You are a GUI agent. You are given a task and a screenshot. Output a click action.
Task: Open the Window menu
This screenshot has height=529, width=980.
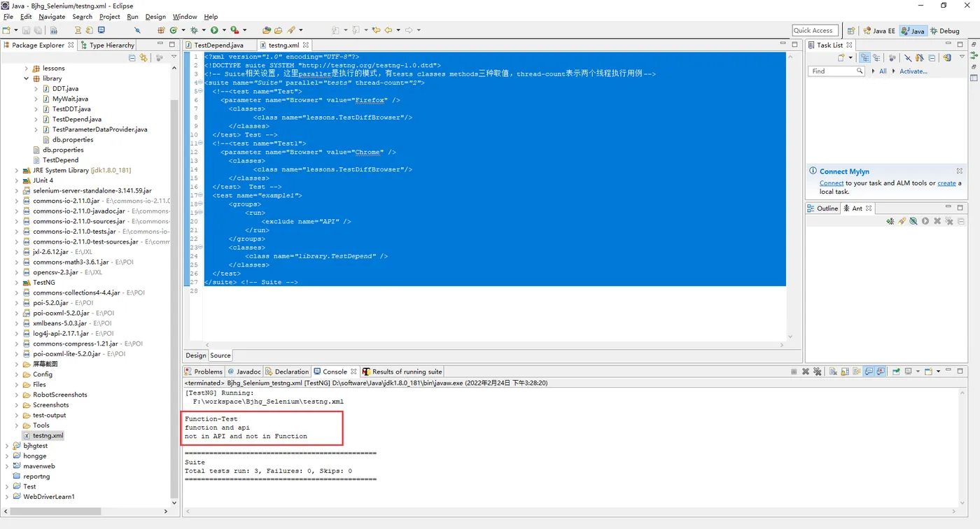point(185,17)
